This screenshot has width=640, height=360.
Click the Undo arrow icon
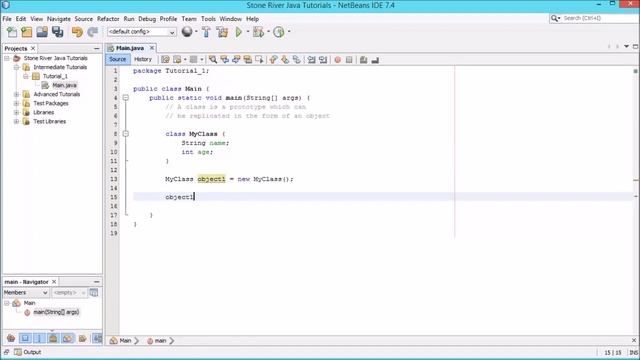pos(77,32)
